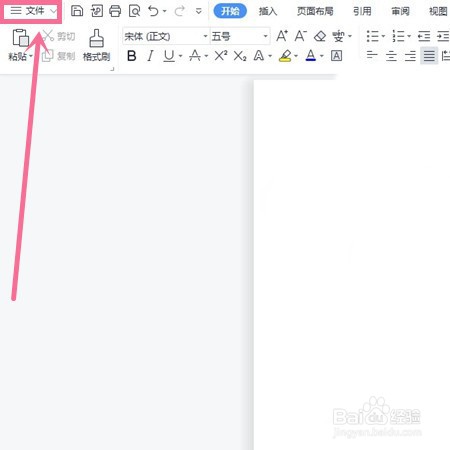Image resolution: width=450 pixels, height=450 pixels.
Task: Expand the font color dropdown arrow
Action: pos(322,56)
